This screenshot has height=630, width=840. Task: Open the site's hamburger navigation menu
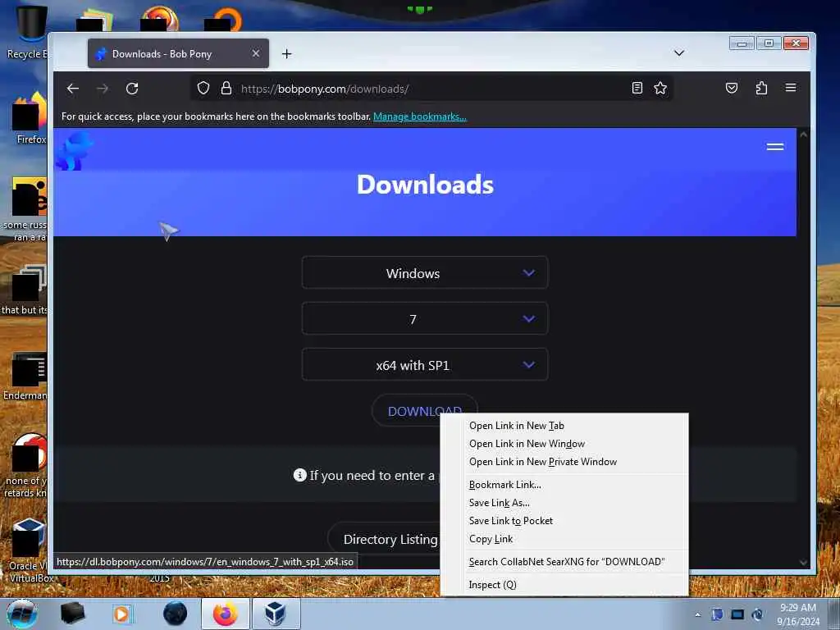coord(774,147)
